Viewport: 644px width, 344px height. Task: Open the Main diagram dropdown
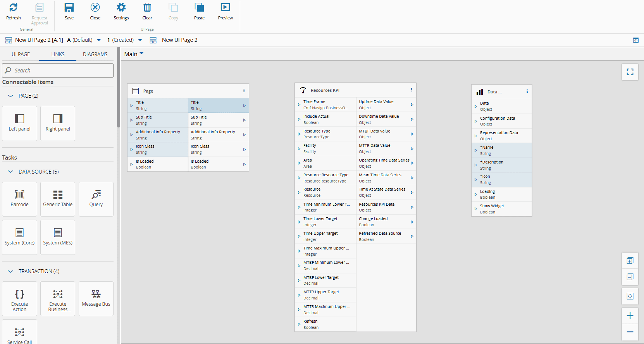pos(134,54)
